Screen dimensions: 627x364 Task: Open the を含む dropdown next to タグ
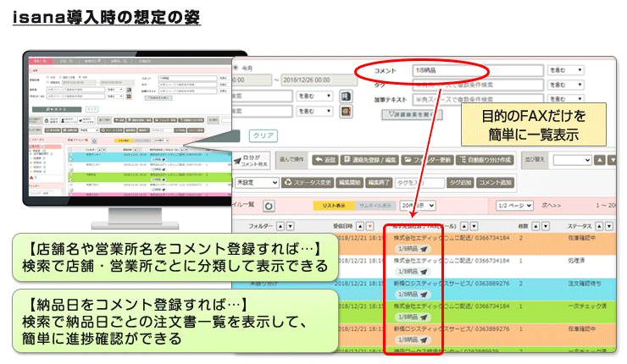tap(565, 85)
